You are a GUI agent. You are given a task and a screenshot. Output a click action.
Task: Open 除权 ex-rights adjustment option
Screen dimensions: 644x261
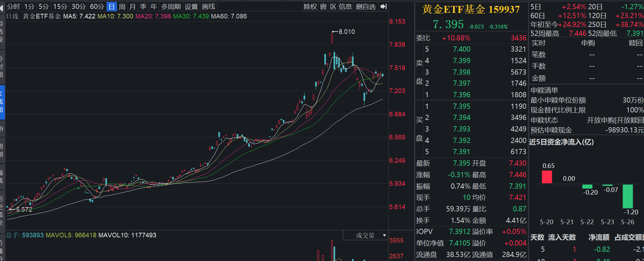310,7
